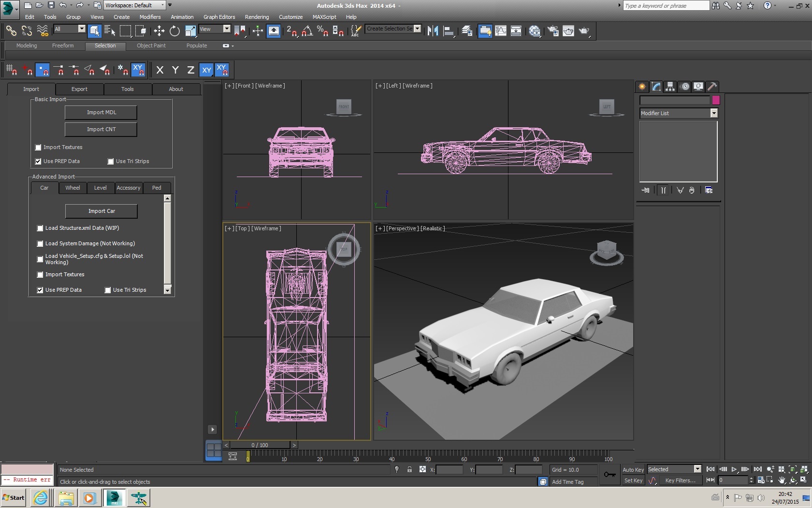This screenshot has width=812, height=508.
Task: Enable Use Tri Strips in Advanced Import
Action: pyautogui.click(x=108, y=290)
